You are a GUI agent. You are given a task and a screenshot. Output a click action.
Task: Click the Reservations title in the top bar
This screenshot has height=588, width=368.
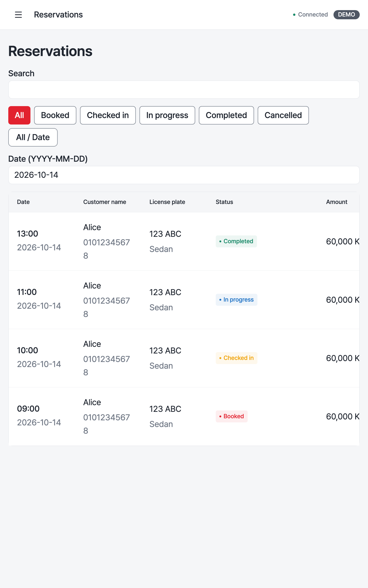(x=58, y=14)
